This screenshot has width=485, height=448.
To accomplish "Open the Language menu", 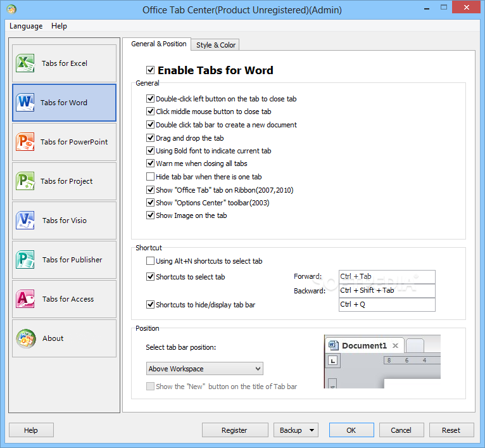I will (x=26, y=26).
